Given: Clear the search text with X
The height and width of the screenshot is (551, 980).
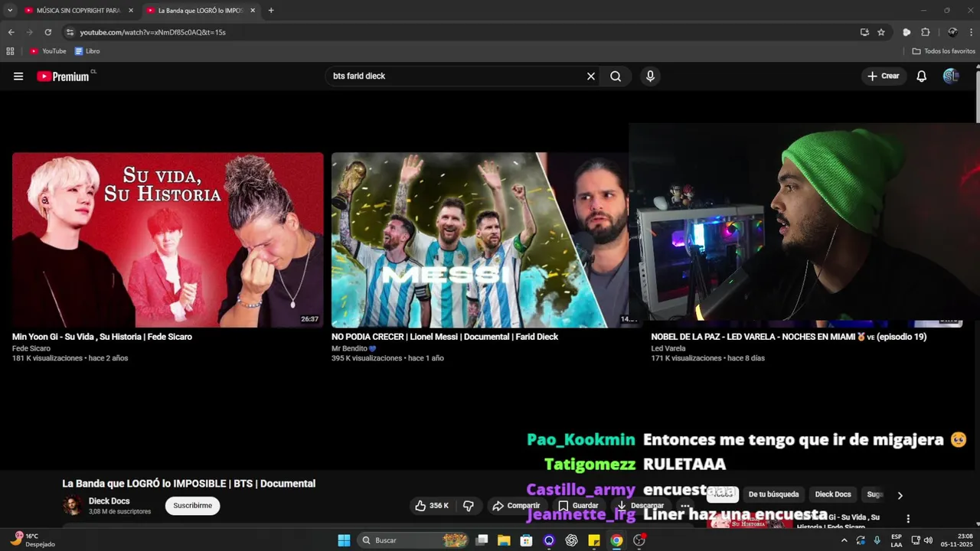Looking at the screenshot, I should pos(591,77).
